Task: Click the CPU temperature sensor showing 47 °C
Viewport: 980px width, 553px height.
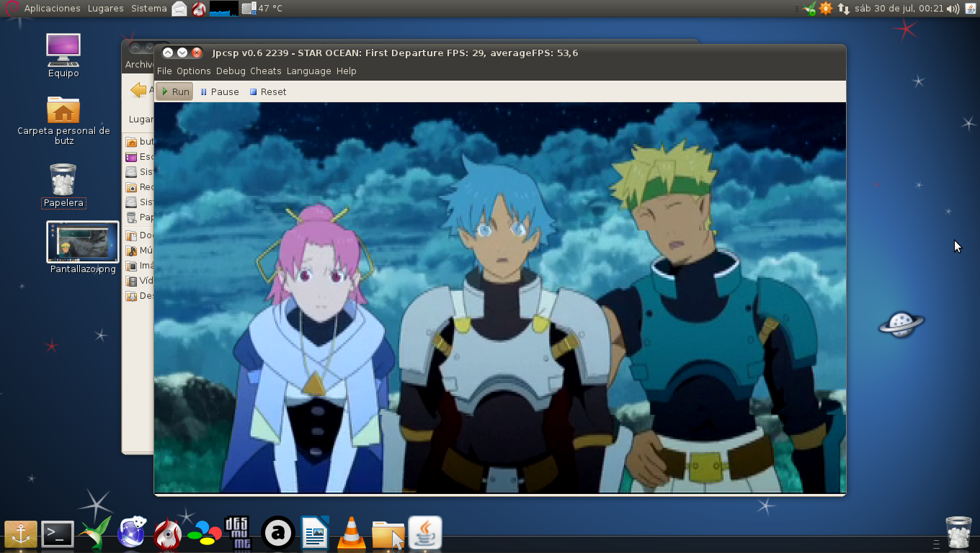Action: click(262, 9)
